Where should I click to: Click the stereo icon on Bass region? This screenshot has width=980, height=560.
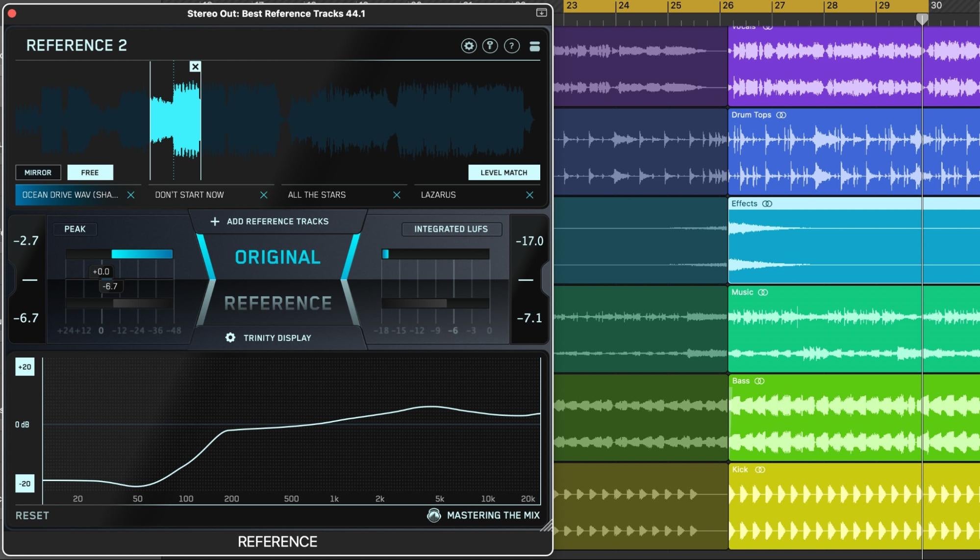tap(759, 381)
